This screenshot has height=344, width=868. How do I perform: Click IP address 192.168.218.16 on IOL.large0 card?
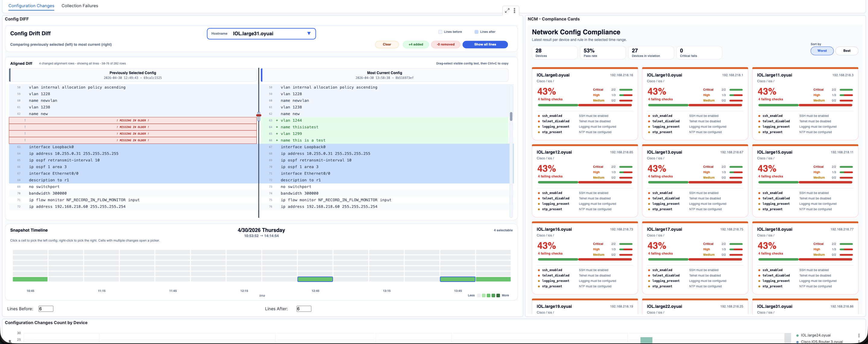point(621,75)
